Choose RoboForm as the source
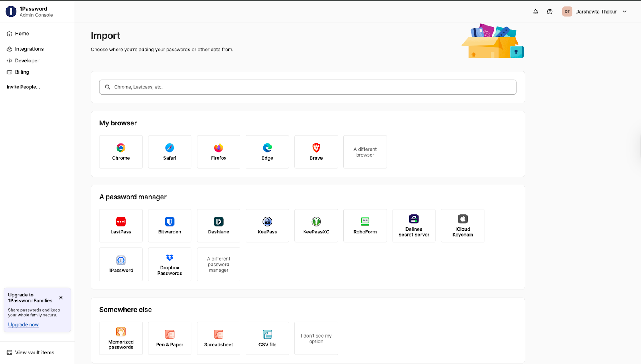 tap(365, 226)
